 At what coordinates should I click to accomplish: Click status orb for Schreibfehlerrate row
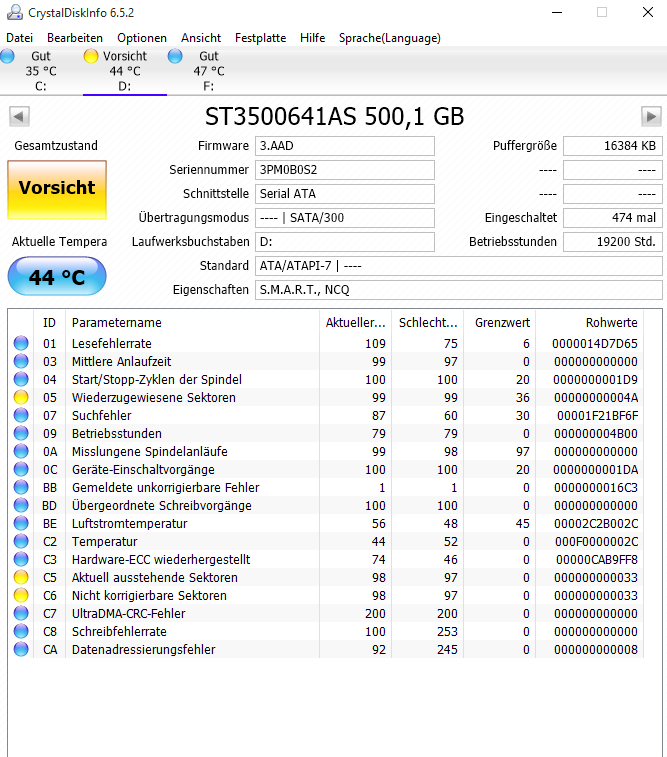[x=21, y=631]
